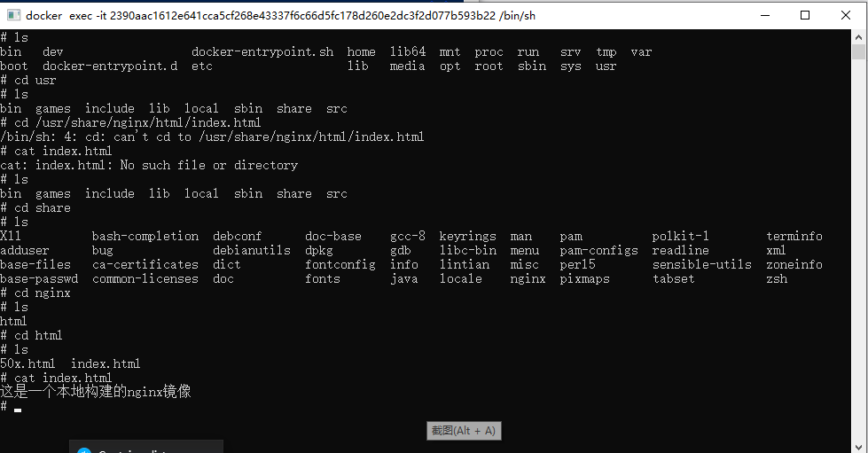Click the 'zsh' directory entry

click(x=776, y=278)
